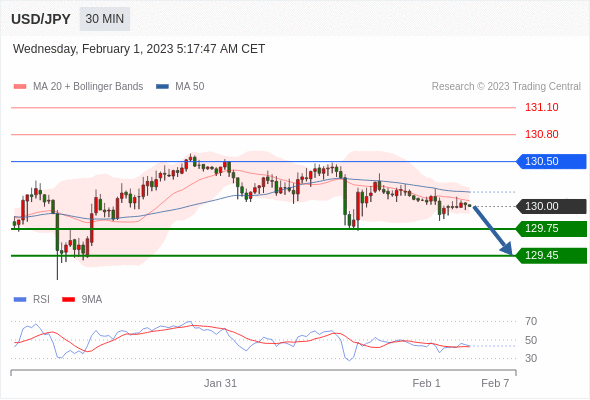Click the Wednesday, February 1, 2023 timestamp
Image resolution: width=590 pixels, height=400 pixels.
click(x=139, y=49)
